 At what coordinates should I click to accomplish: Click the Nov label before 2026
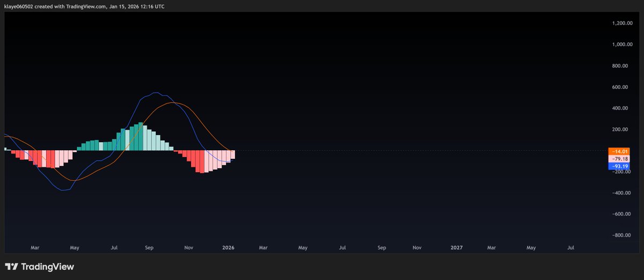coord(188,248)
